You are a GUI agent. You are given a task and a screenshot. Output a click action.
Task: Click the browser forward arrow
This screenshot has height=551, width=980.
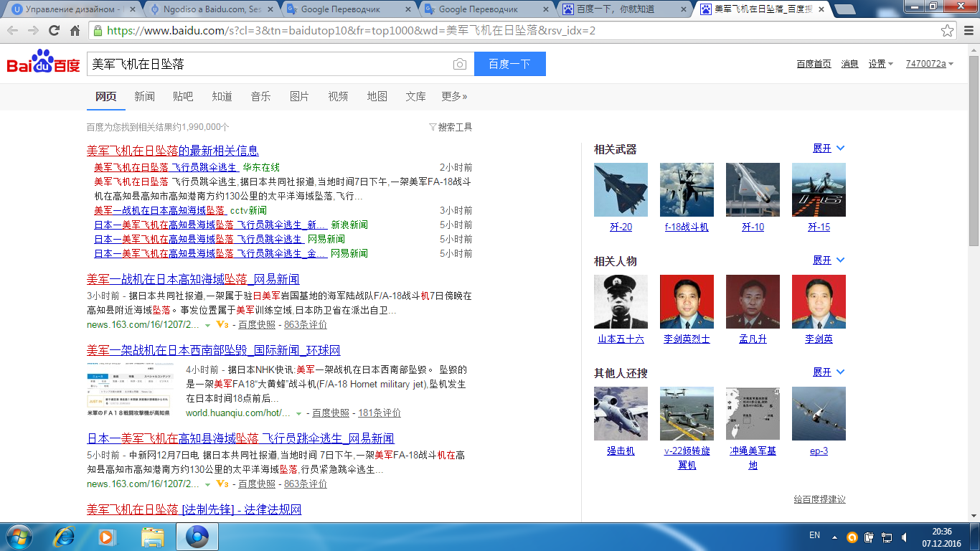[33, 31]
